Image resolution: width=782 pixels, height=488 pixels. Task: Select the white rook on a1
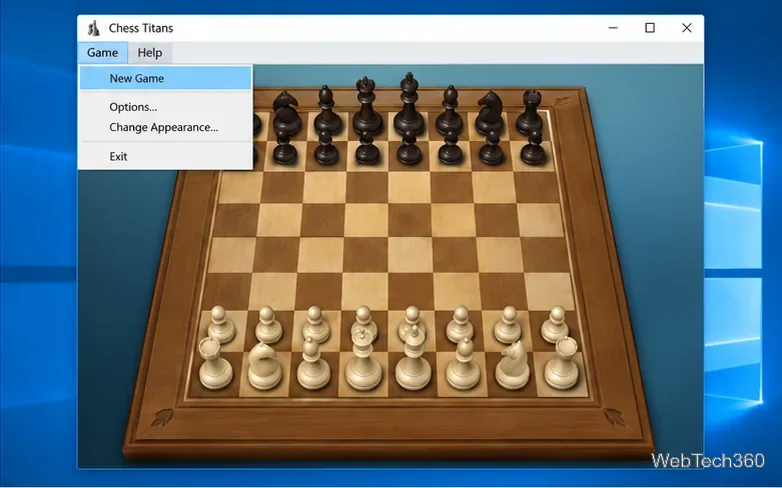(x=215, y=363)
